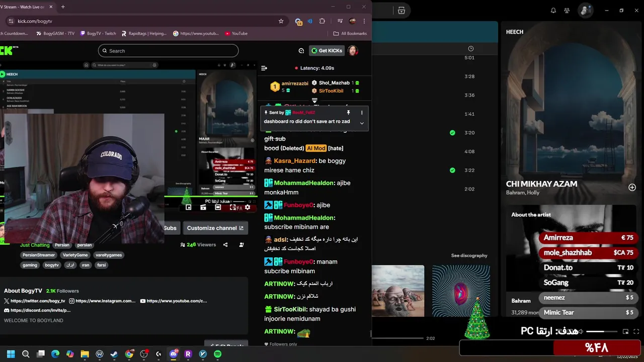
Task: View site information icon in address bar
Action: pos(11,21)
